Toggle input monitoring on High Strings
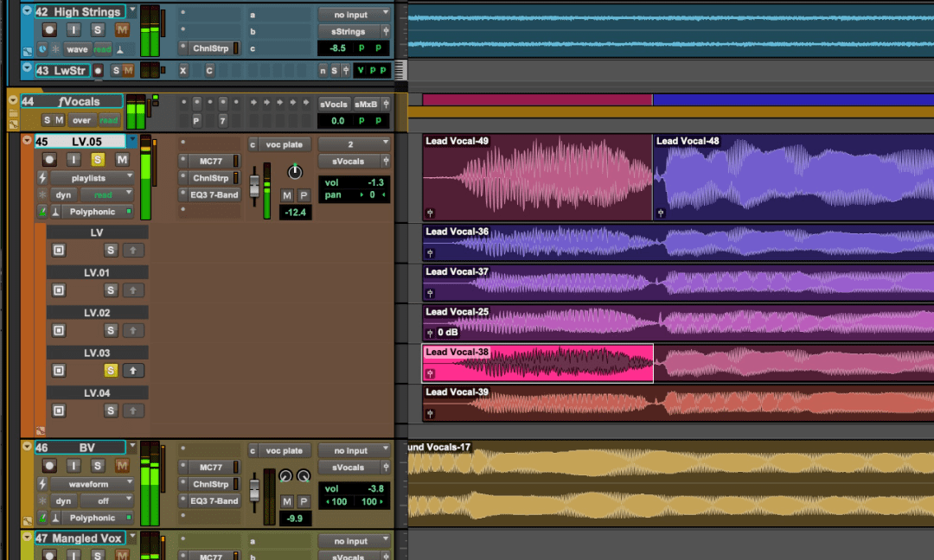Screen dimensions: 934x560 [x=74, y=30]
